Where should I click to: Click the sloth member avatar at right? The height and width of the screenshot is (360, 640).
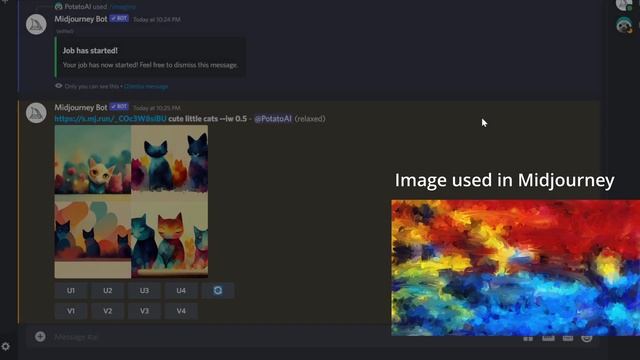pyautogui.click(x=624, y=25)
